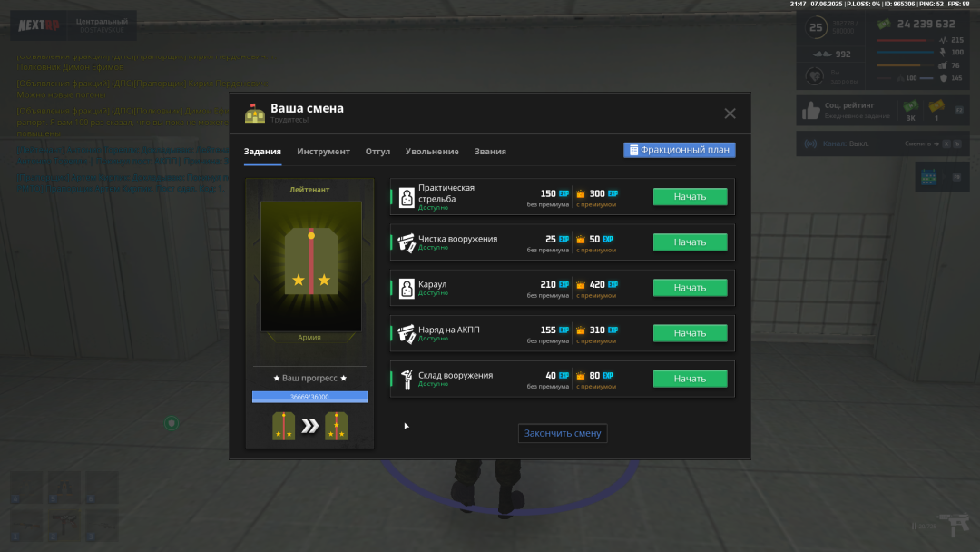Open the Отгул tab

click(377, 152)
